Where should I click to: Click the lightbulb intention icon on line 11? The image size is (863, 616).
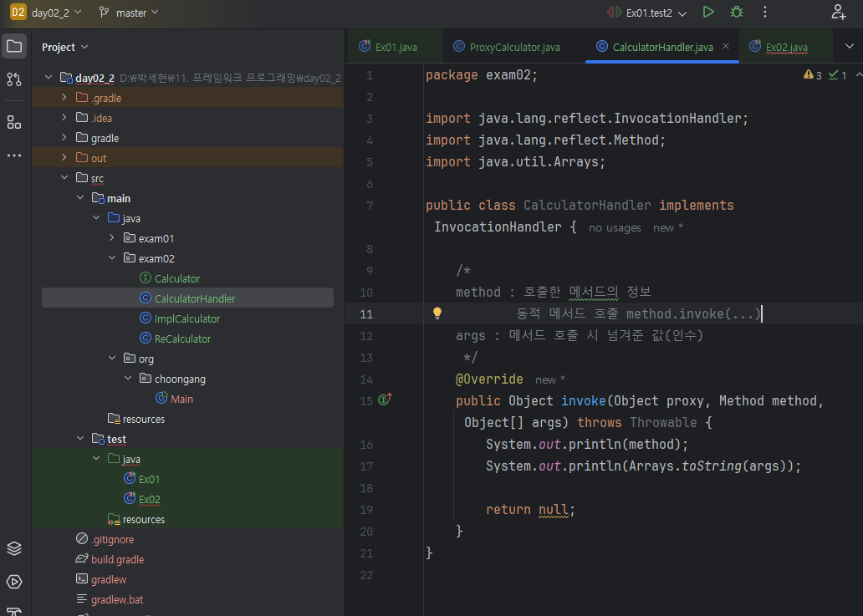pyautogui.click(x=437, y=313)
